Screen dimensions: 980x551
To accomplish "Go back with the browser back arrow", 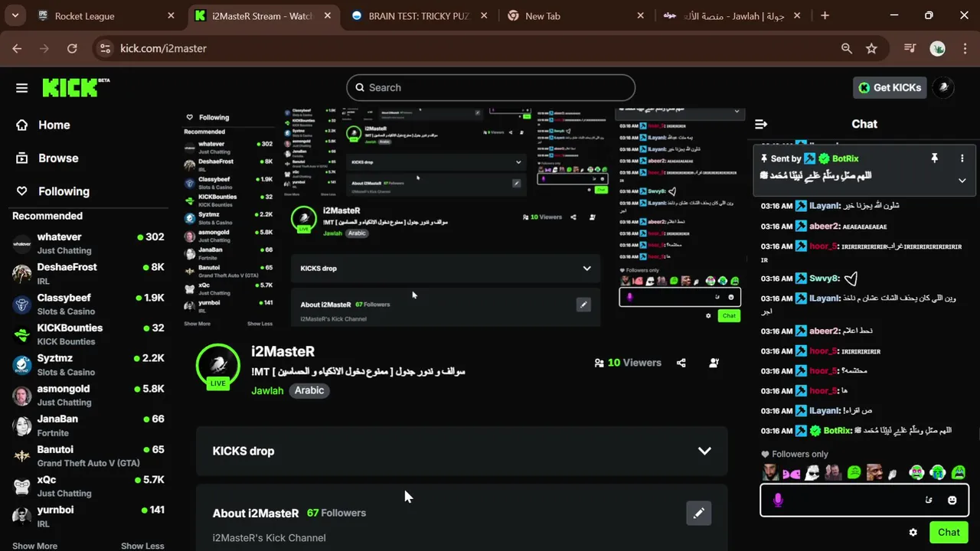I will pos(17,48).
